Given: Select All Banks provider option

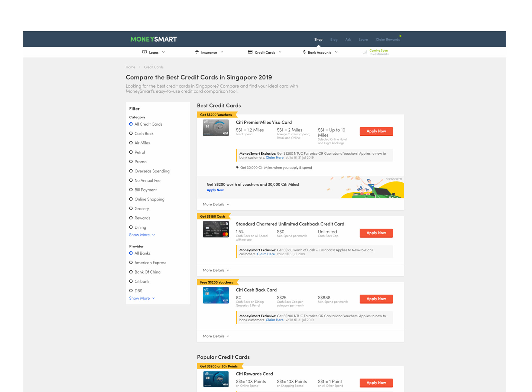Looking at the screenshot, I should [140, 253].
